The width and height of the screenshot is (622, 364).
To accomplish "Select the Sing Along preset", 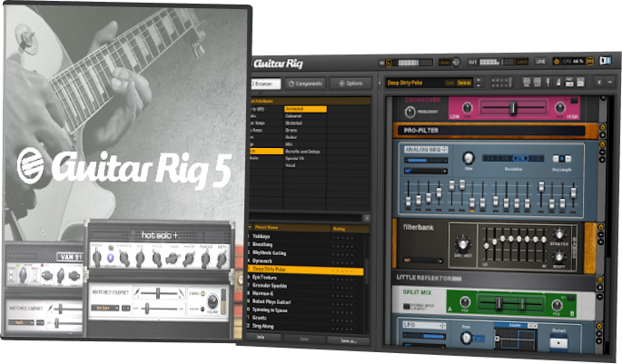I will (x=262, y=326).
